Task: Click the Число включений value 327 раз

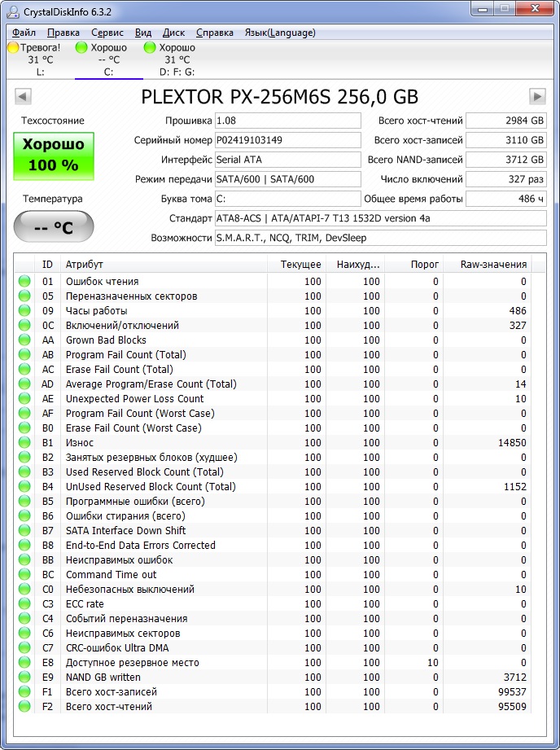Action: (x=506, y=179)
